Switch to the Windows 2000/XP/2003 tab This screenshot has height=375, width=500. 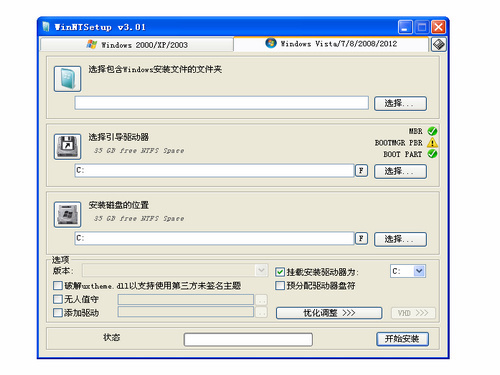click(x=137, y=45)
